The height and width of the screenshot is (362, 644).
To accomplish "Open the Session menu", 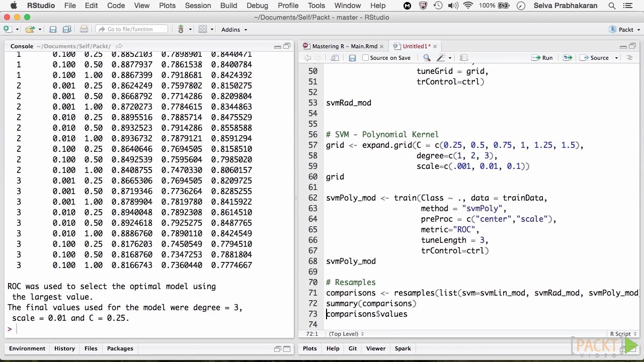I will (198, 6).
